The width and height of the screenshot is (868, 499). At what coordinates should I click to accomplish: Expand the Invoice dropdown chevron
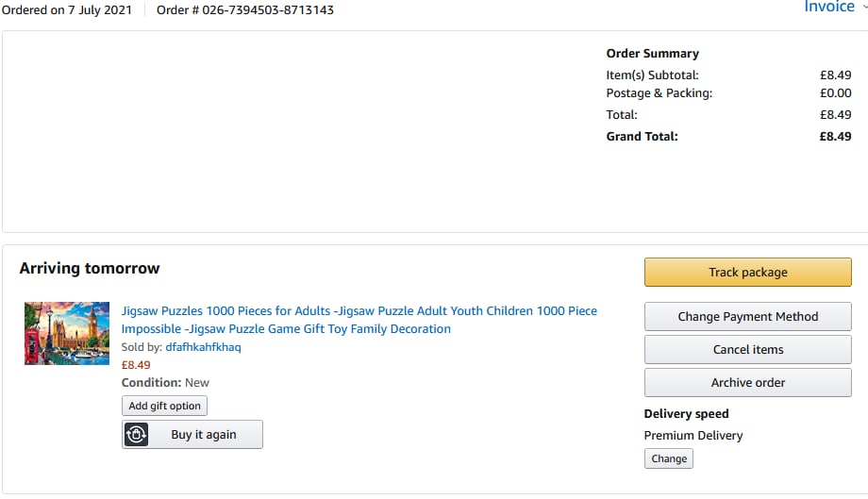864,7
